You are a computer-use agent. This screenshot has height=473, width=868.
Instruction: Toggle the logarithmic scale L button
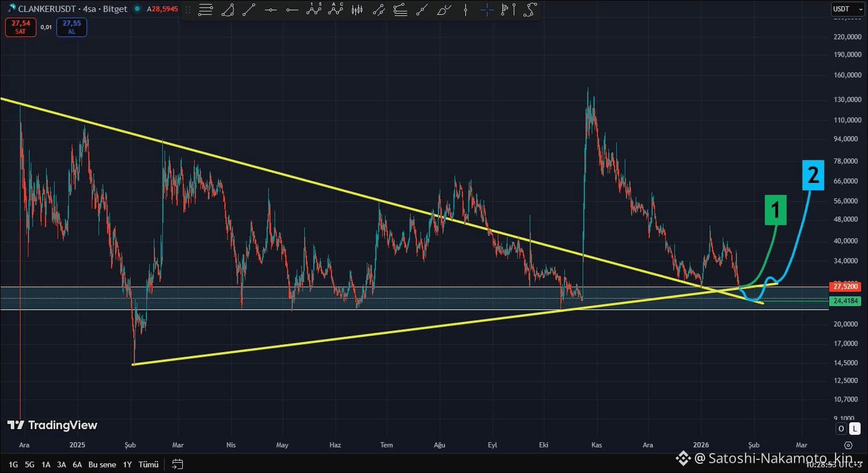pos(854,429)
